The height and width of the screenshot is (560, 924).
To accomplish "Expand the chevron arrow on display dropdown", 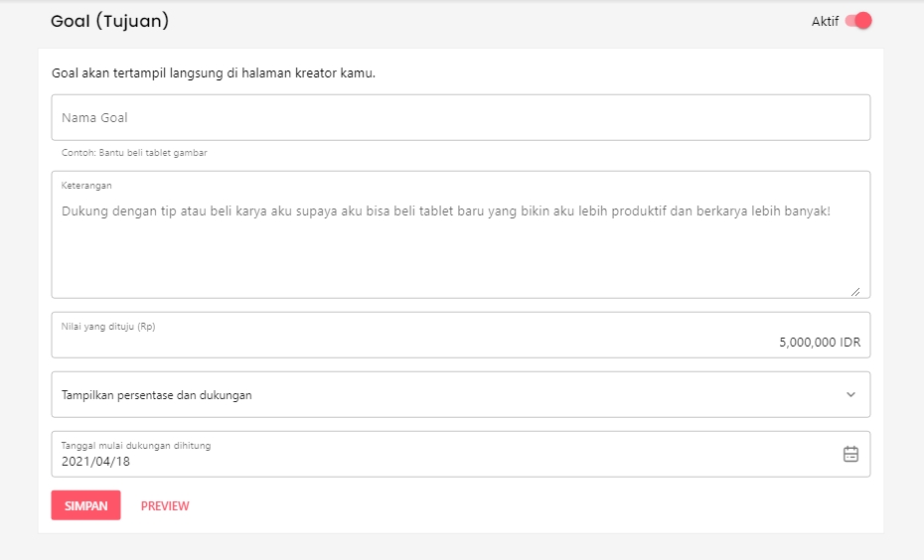I will click(x=850, y=394).
